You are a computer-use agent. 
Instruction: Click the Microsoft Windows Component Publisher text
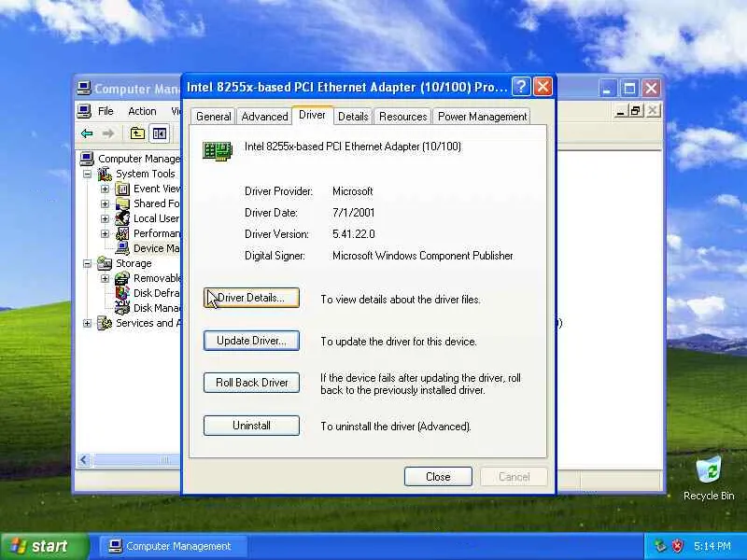[x=423, y=256]
